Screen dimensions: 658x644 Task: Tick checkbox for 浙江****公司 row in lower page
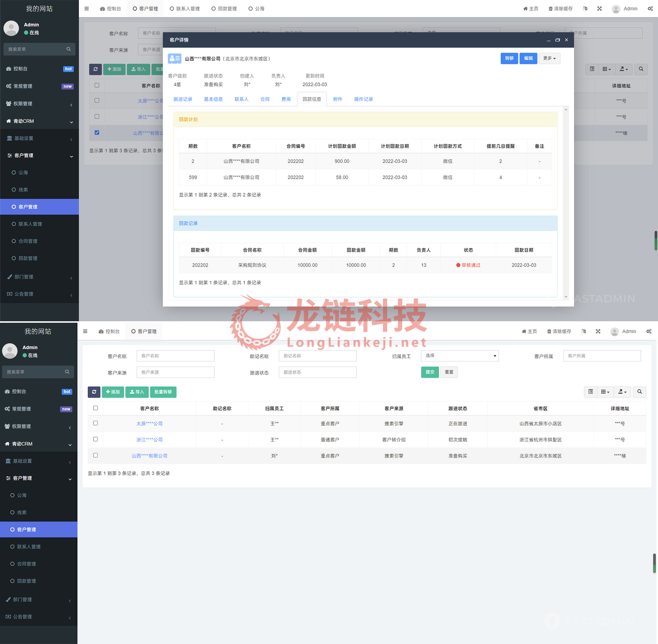(x=95, y=439)
